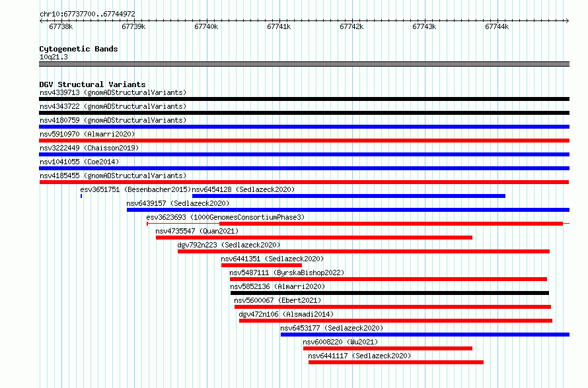
Task: Click the 67740k ruler label
Action: coord(206,26)
